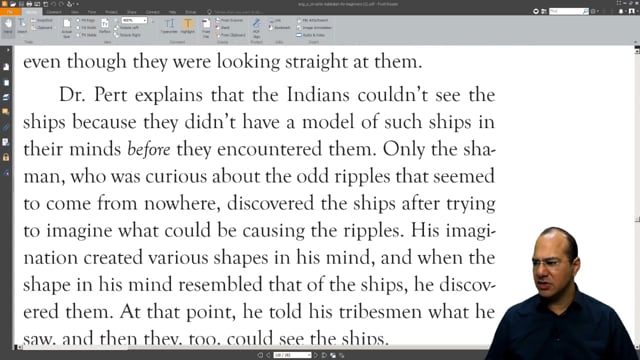This screenshot has width=640, height=360.
Task: Click the Actual Size view button
Action: click(67, 28)
